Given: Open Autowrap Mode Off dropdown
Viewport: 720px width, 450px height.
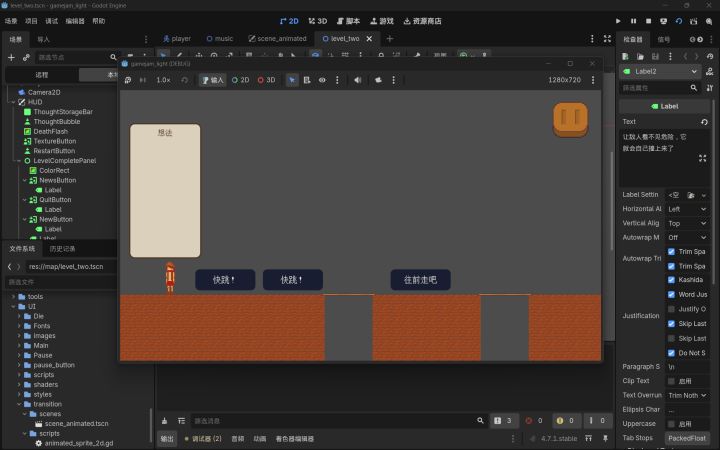Looking at the screenshot, I should (x=687, y=237).
